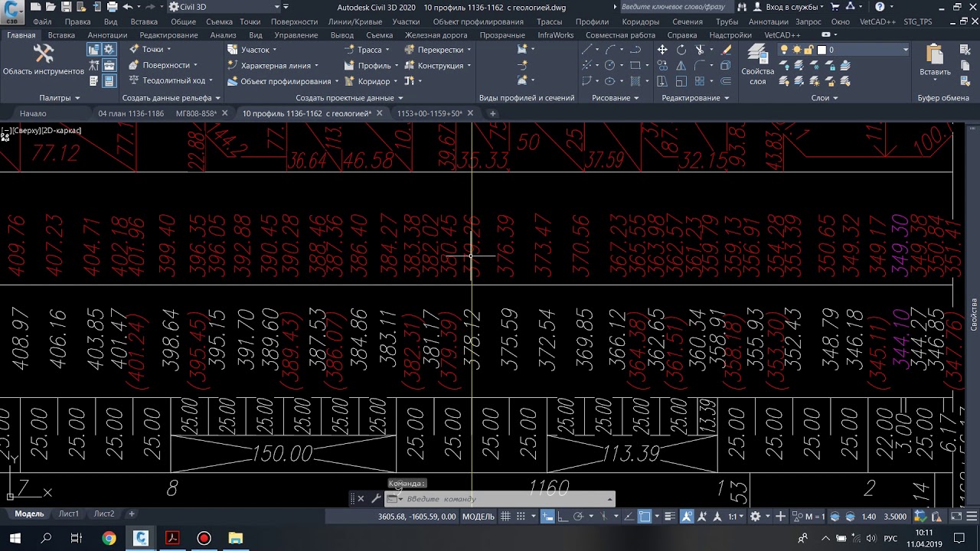Open the Chrome icon on Windows taskbar
The image size is (980, 551).
109,539
